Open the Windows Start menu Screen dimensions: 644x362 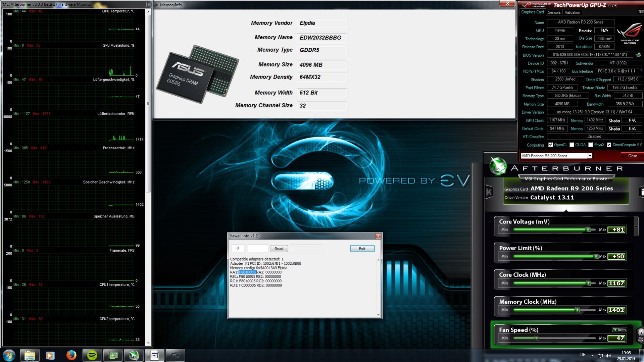pos(9,355)
